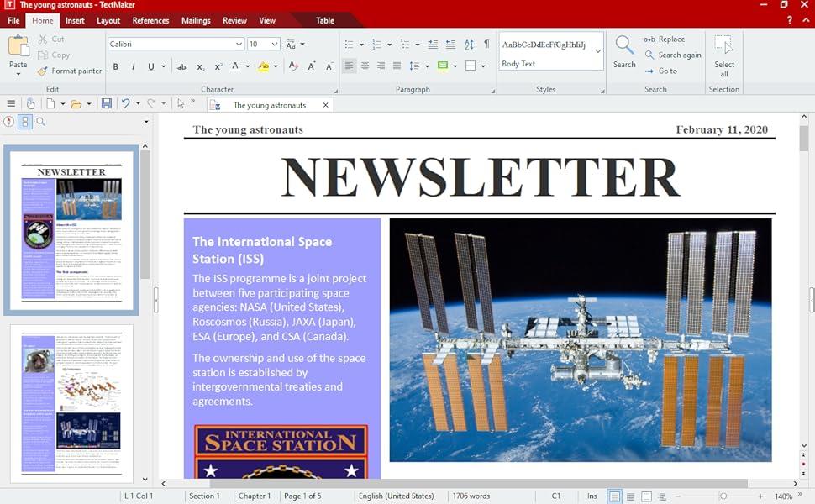Image resolution: width=815 pixels, height=504 pixels.
Task: Select the page 2 thumbnail in sidebar
Action: [71, 403]
